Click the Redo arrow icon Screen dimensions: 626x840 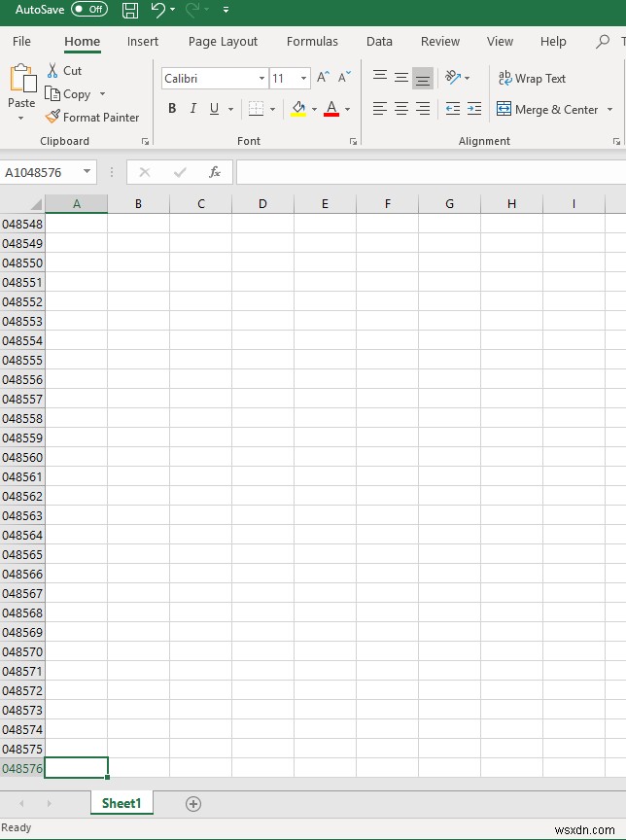click(192, 10)
